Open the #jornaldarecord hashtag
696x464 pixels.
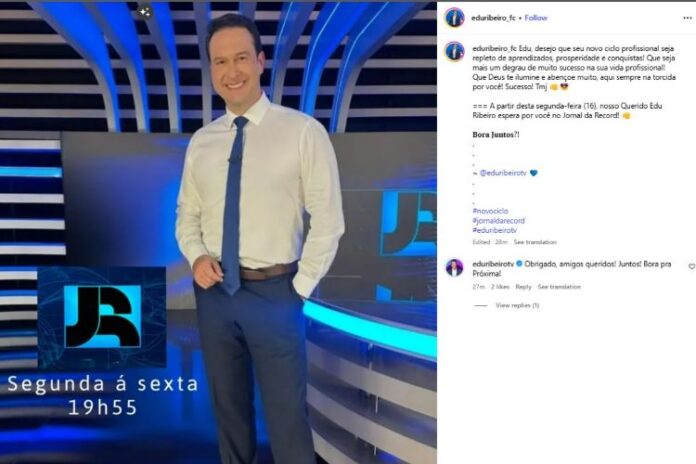pos(498,221)
